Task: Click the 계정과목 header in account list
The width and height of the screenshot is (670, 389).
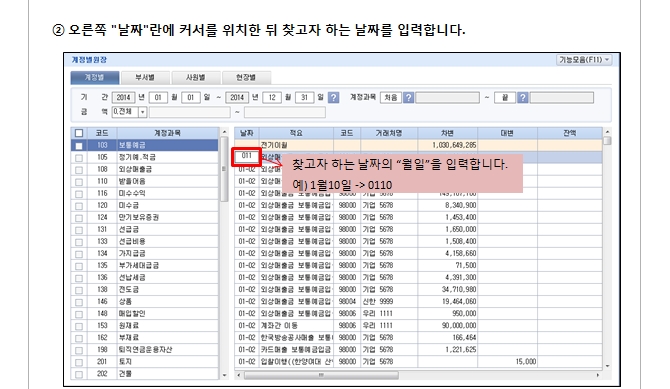Action: (x=168, y=133)
